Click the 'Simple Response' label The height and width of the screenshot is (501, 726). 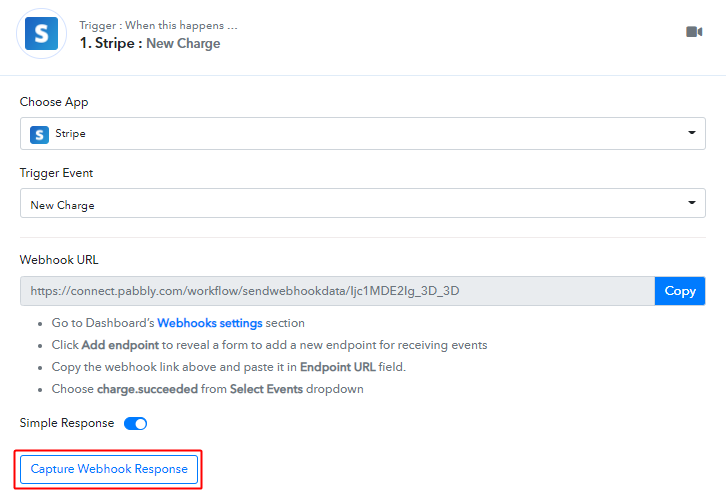pyautogui.click(x=67, y=423)
